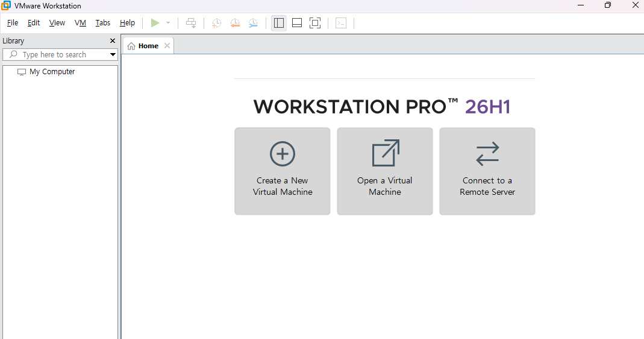Click the Take Snapshot toolbar icon
This screenshot has width=644, height=339.
[216, 23]
